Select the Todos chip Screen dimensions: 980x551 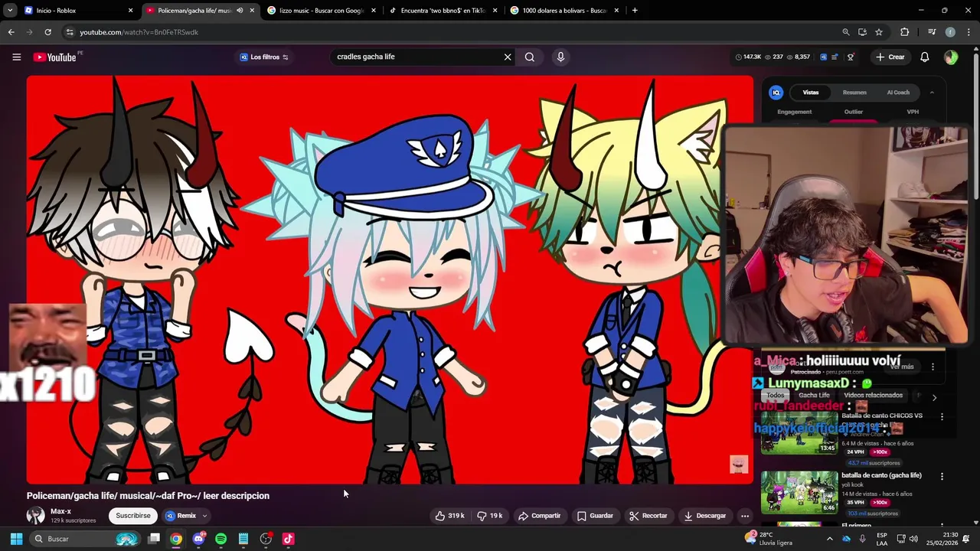pos(776,396)
